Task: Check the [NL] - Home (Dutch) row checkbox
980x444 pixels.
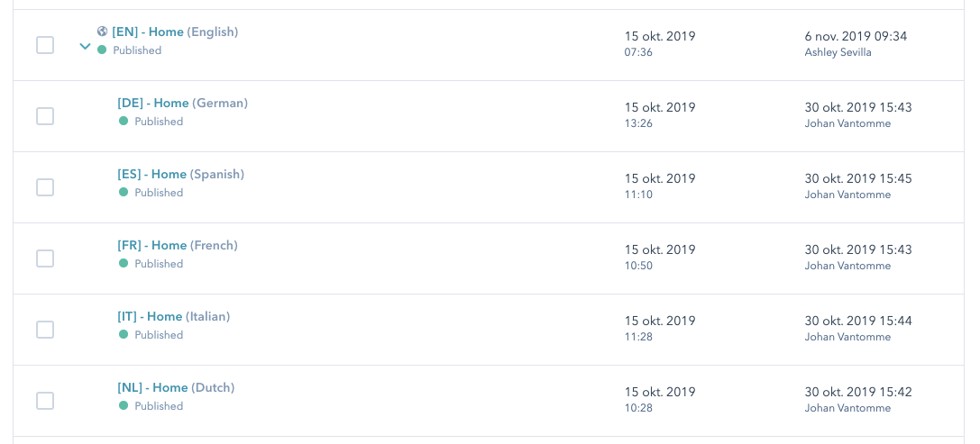Action: [45, 401]
